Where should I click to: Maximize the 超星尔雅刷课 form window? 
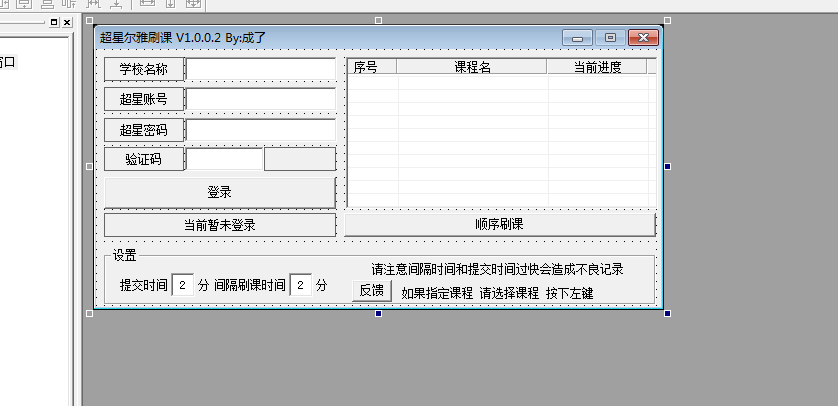coord(610,38)
